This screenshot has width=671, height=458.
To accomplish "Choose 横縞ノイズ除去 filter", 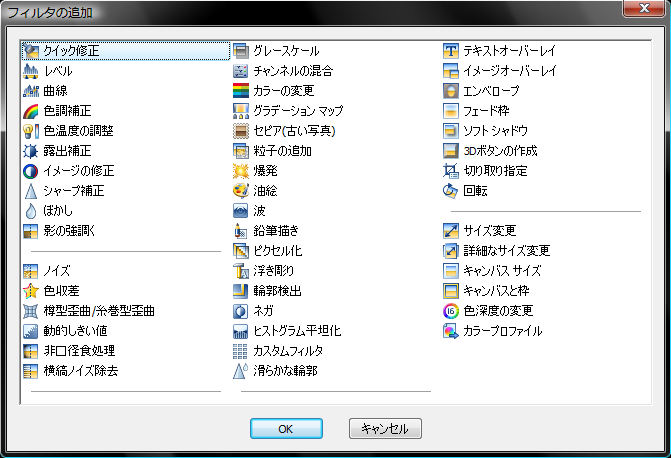I will coord(71,371).
